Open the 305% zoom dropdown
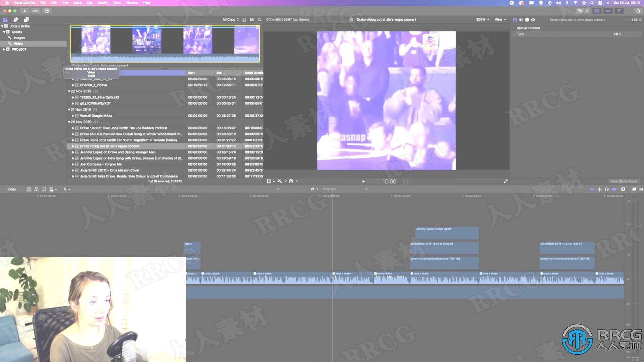 (483, 19)
